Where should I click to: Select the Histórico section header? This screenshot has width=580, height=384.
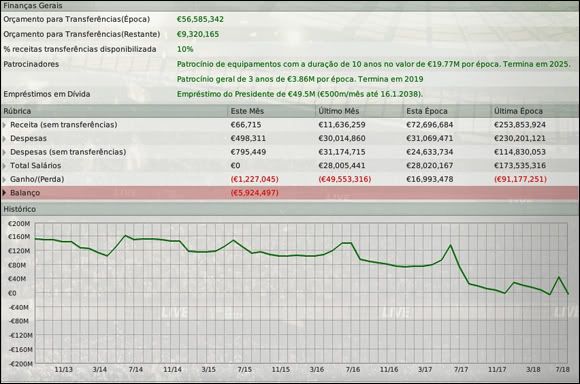click(290, 209)
